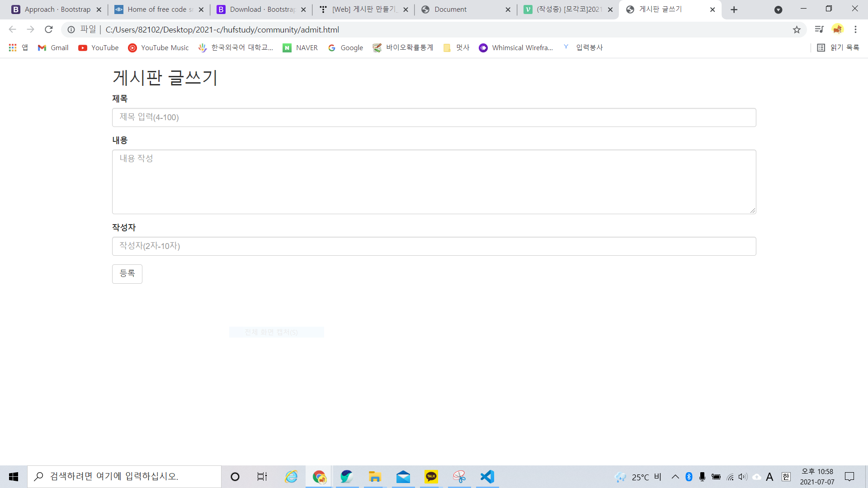The height and width of the screenshot is (488, 868).
Task: Open Visual Studio Code from taskbar
Action: coord(487,477)
